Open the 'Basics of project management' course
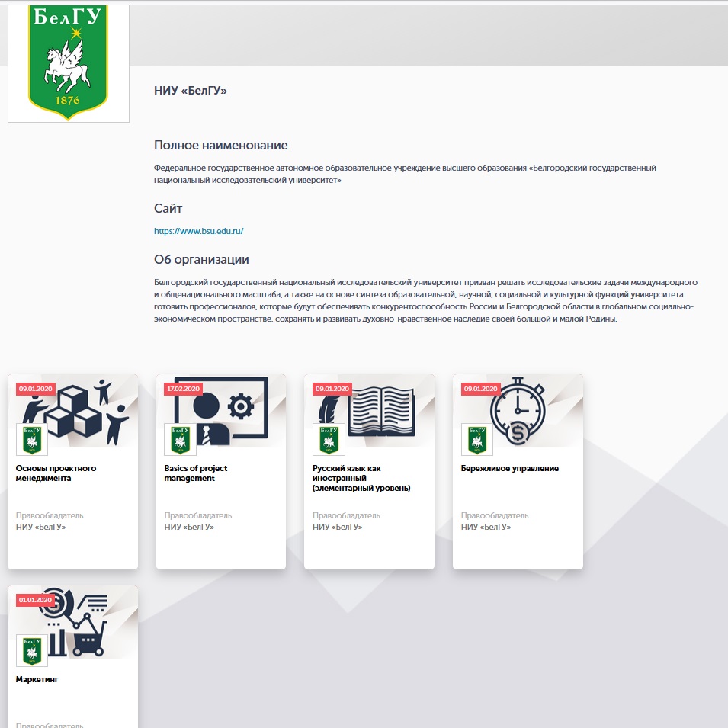 (x=196, y=473)
